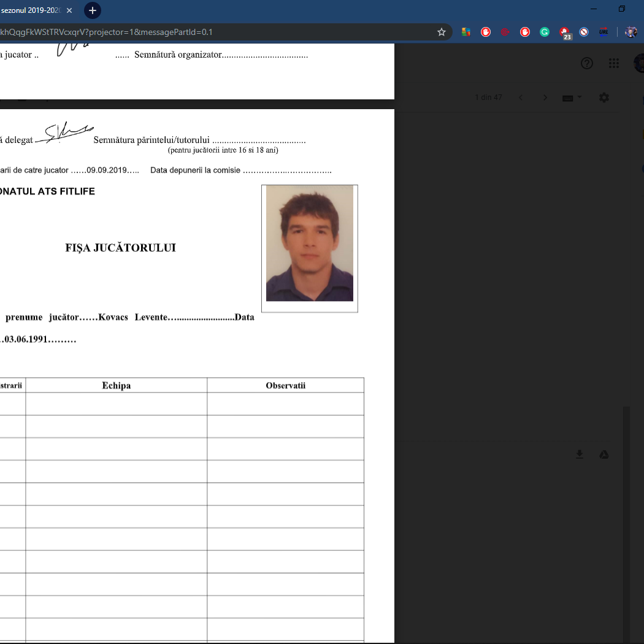Click the URL redirect extension icon

pyautogui.click(x=604, y=32)
